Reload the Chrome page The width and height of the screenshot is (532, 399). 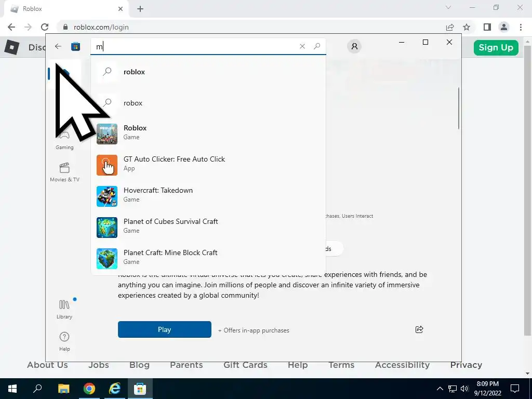(45, 27)
